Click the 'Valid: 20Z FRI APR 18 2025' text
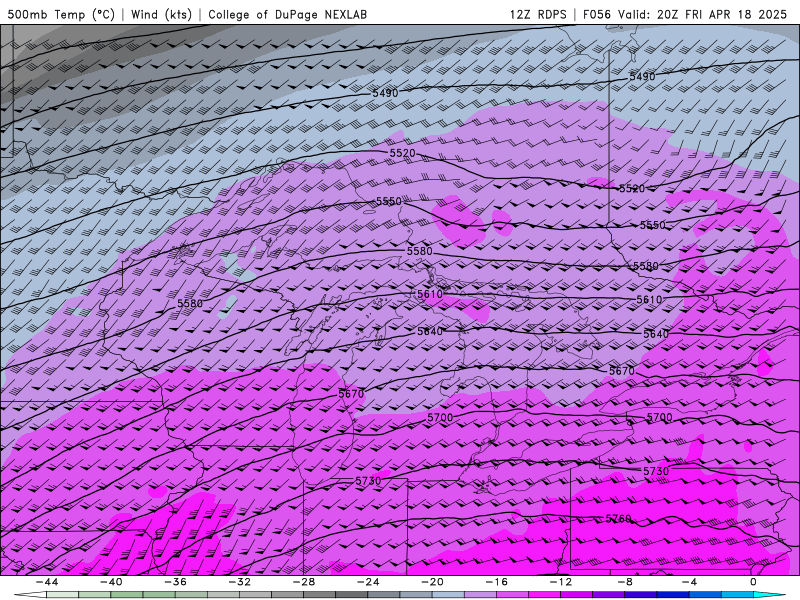Image resolution: width=800 pixels, height=600 pixels. (703, 14)
